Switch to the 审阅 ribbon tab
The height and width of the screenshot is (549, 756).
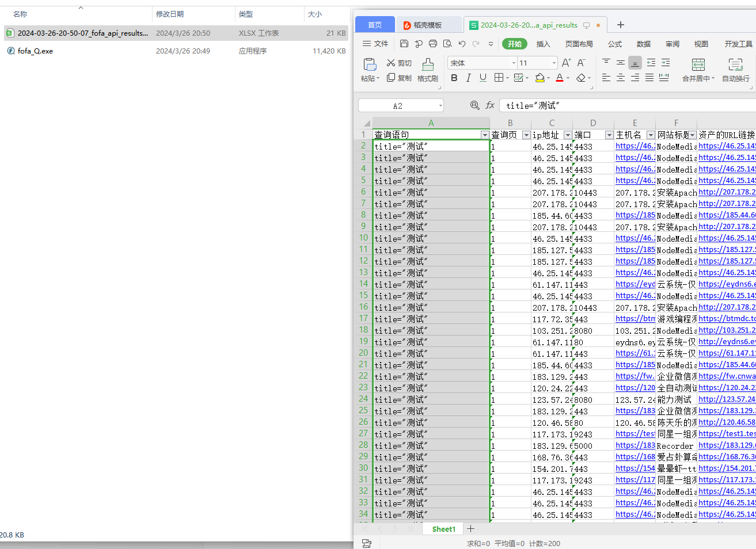point(673,44)
